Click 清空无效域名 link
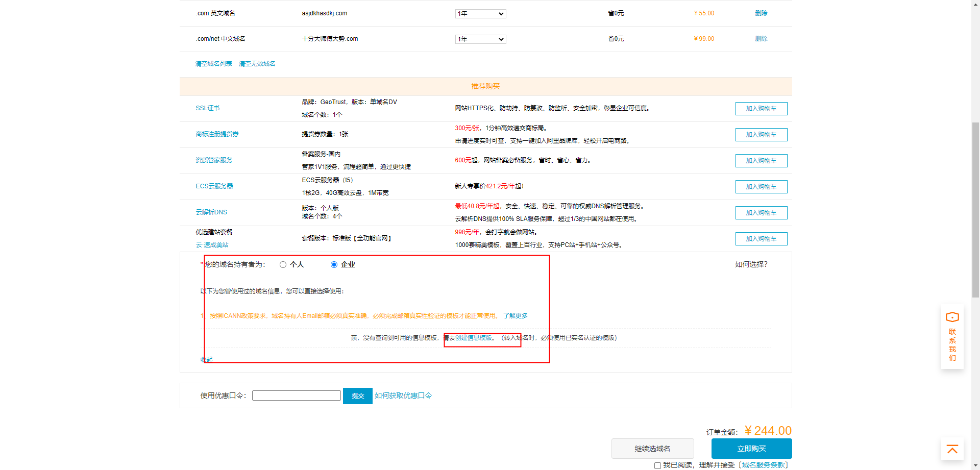The height and width of the screenshot is (470, 980). [257, 63]
